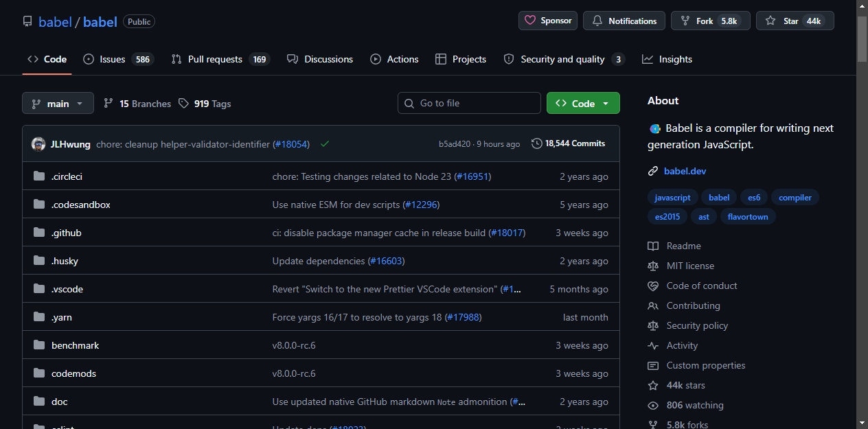Image resolution: width=868 pixels, height=429 pixels.
Task: Click the folder icon for .yarn
Action: coord(39,317)
